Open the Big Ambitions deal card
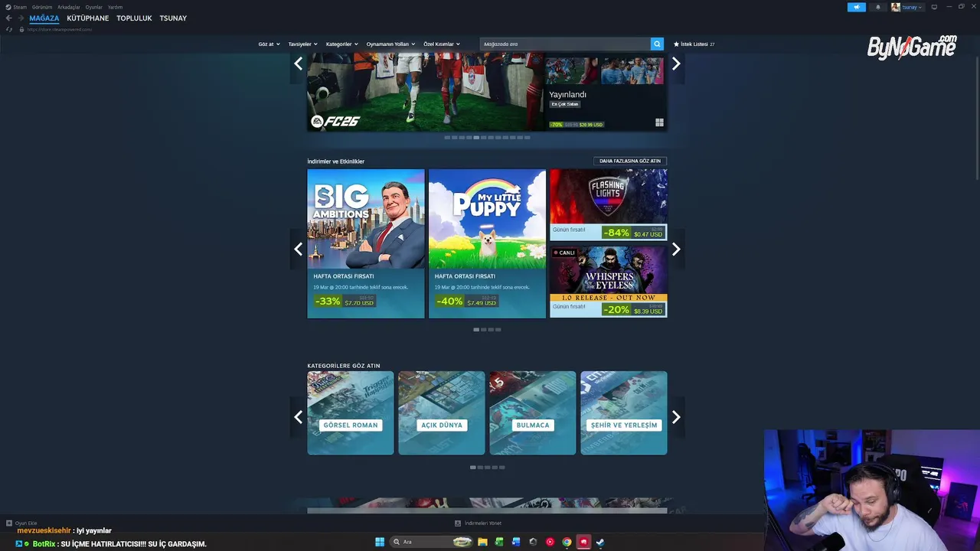 (366, 243)
